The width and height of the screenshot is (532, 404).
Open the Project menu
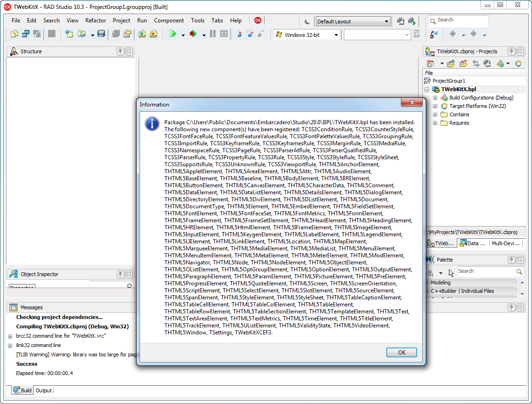[x=121, y=21]
